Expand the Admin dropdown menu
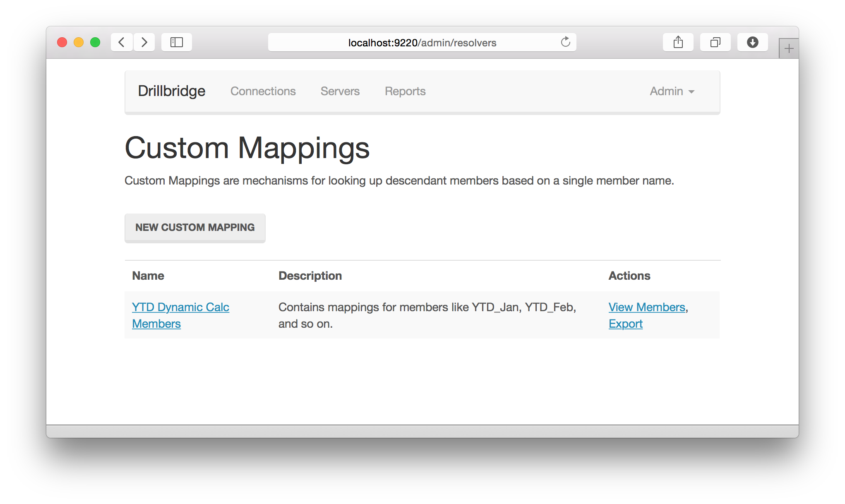Screen dimensions: 845x504 [672, 91]
